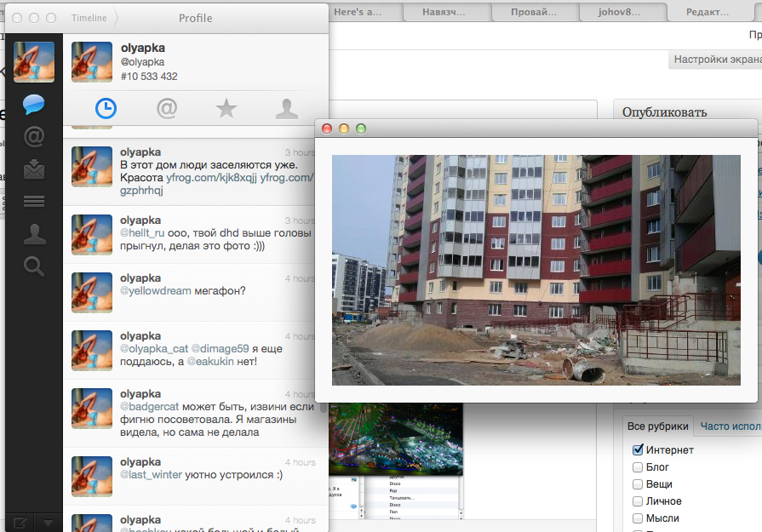The image size is (762, 532).
Task: Open the Profile person icon in sidebar
Action: tap(34, 234)
